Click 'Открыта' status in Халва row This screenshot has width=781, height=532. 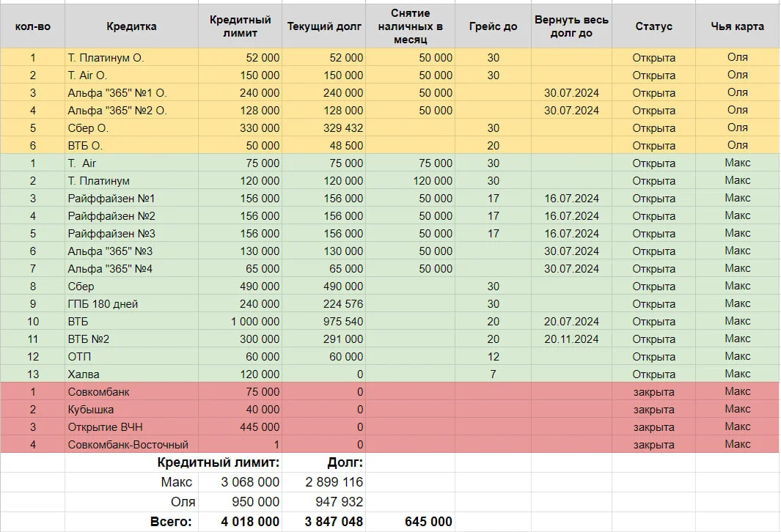coord(653,374)
